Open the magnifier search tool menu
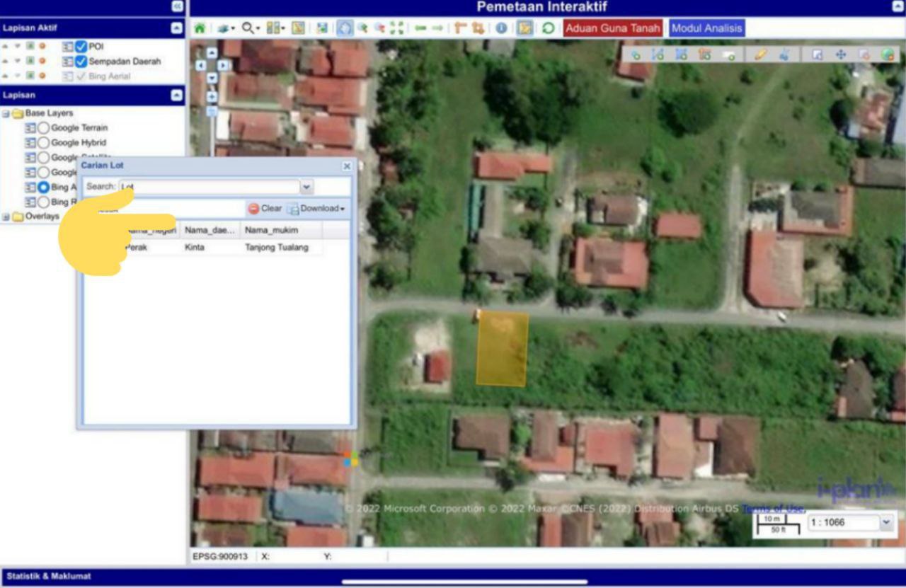This screenshot has height=588, width=906. (250, 28)
